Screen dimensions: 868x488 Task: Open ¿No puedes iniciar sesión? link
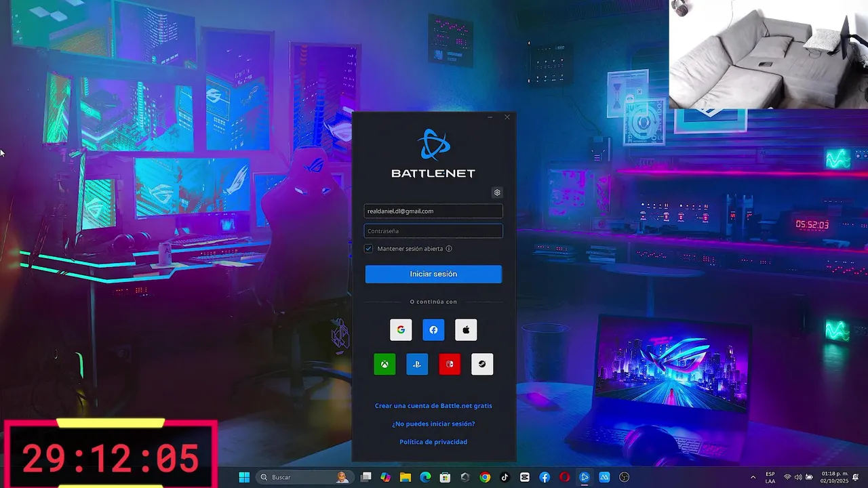pos(433,424)
